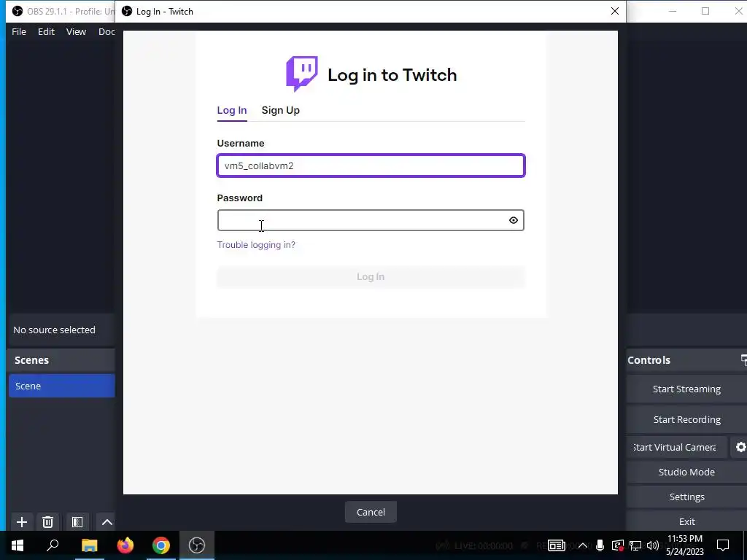This screenshot has width=747, height=560.
Task: Launch Firefox from the taskbar
Action: click(x=125, y=545)
